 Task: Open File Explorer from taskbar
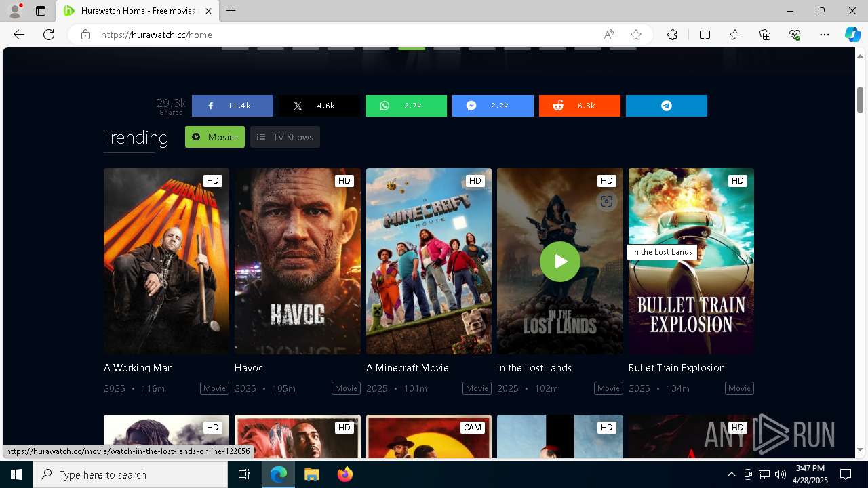coord(311,474)
